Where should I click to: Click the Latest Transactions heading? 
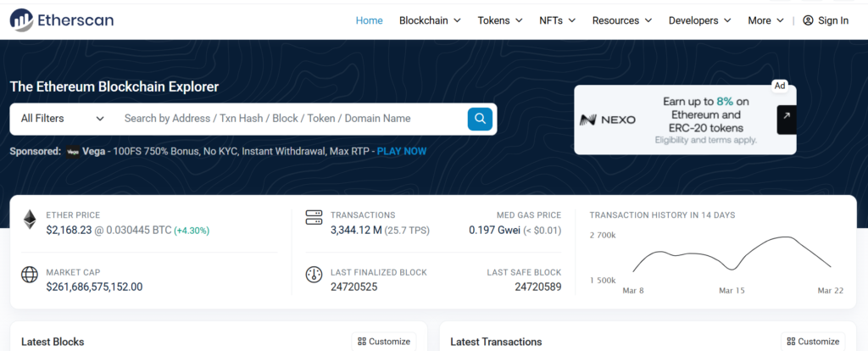click(x=496, y=342)
